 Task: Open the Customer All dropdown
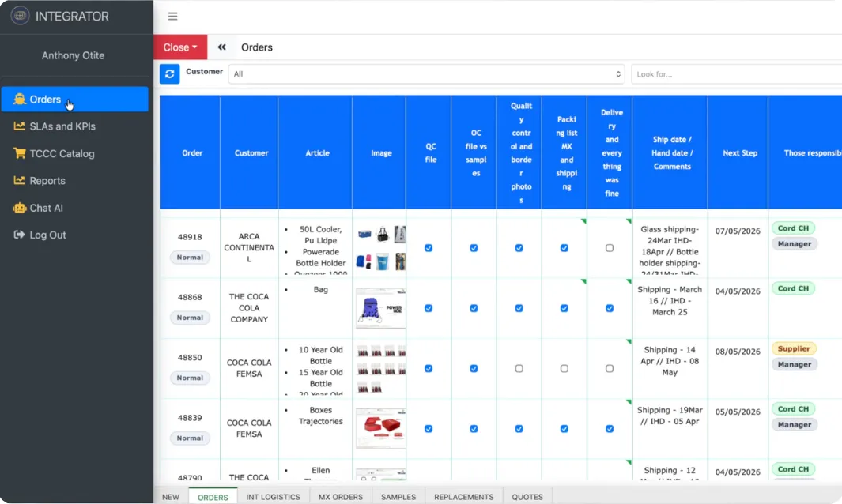tap(427, 74)
